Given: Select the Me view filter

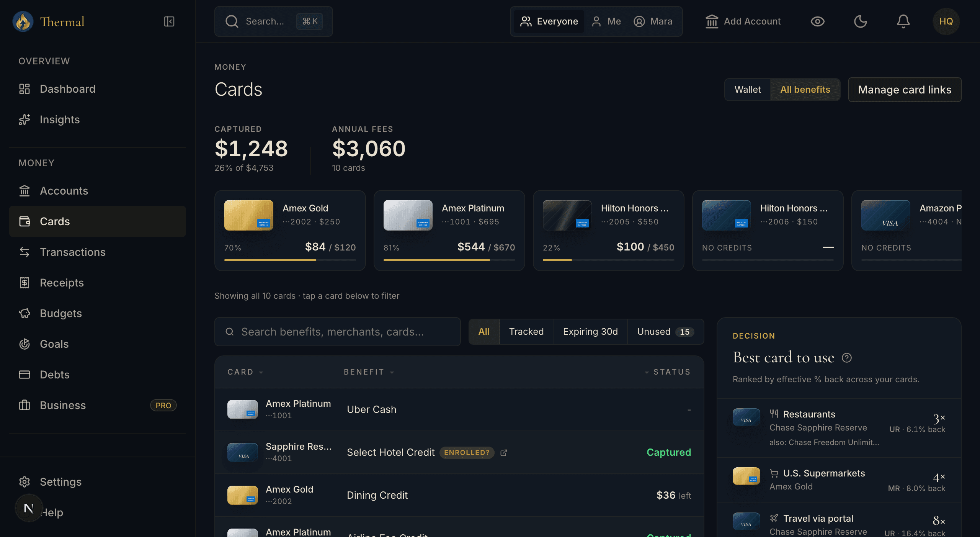Looking at the screenshot, I should click(606, 21).
